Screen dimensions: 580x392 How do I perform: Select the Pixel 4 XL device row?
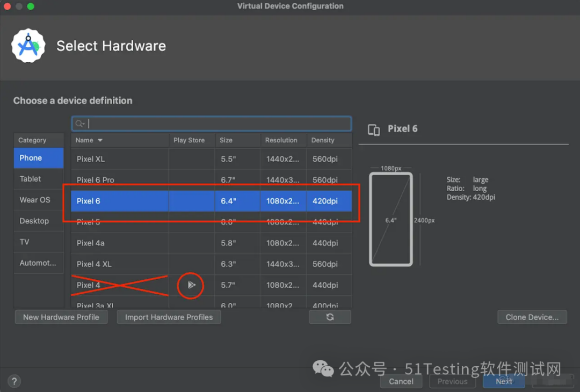coord(211,264)
